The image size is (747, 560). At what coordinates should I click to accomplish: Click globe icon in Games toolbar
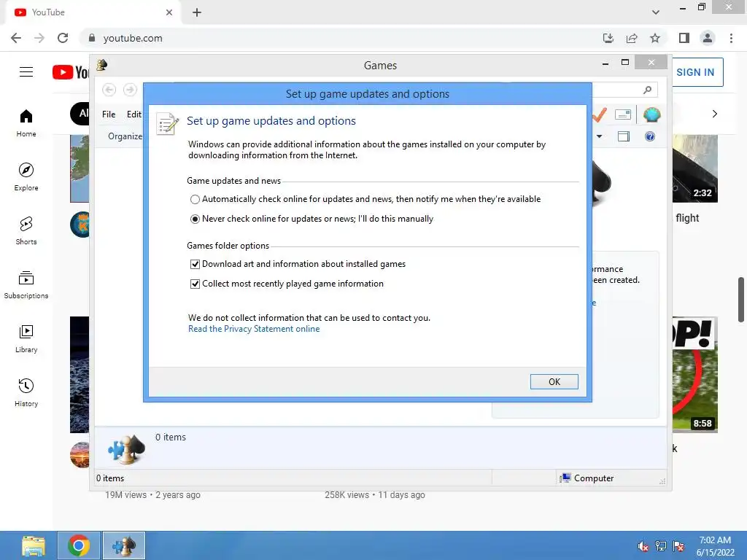click(651, 114)
